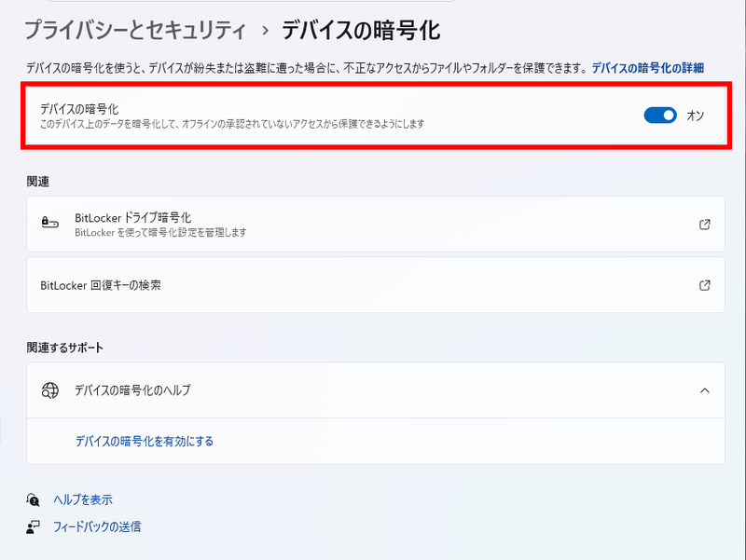
Task: Click the このデバイス上のデータを暗号化して description text
Action: point(232,124)
